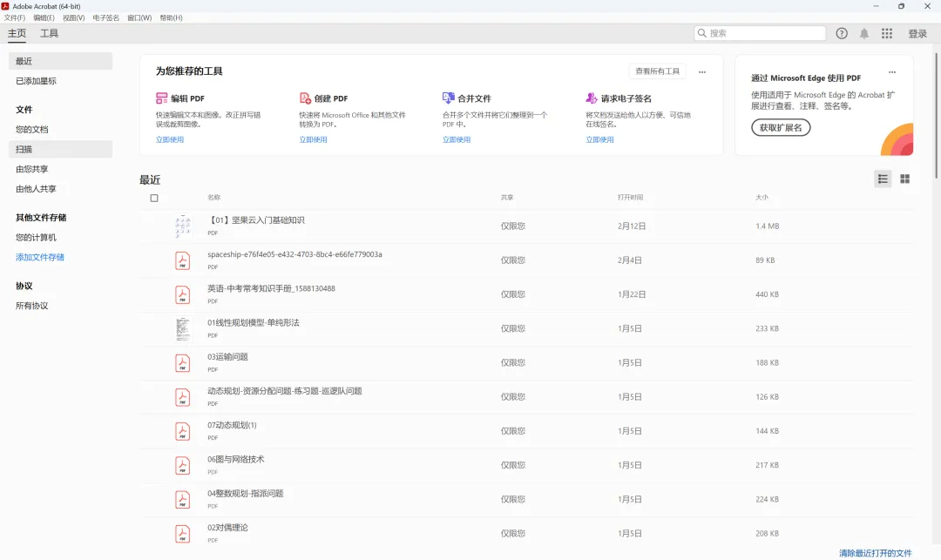The image size is (941, 560).
Task: Open more options on Microsoft Edge card
Action: coord(892,72)
